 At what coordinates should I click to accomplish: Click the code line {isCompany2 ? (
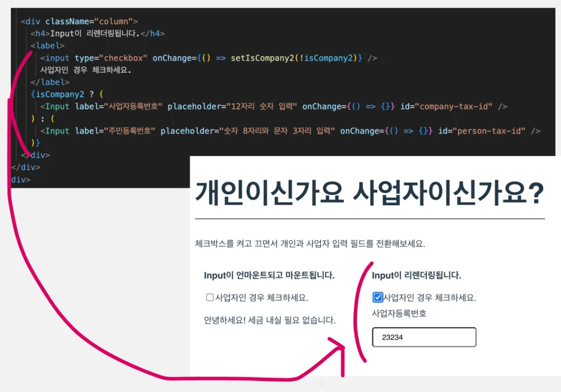67,95
